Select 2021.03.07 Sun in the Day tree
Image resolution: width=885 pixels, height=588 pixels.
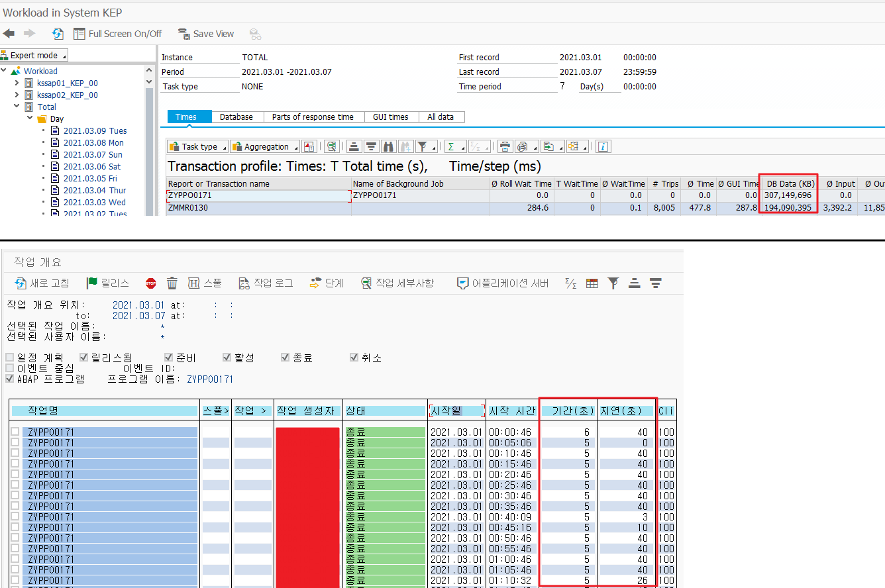(93, 154)
